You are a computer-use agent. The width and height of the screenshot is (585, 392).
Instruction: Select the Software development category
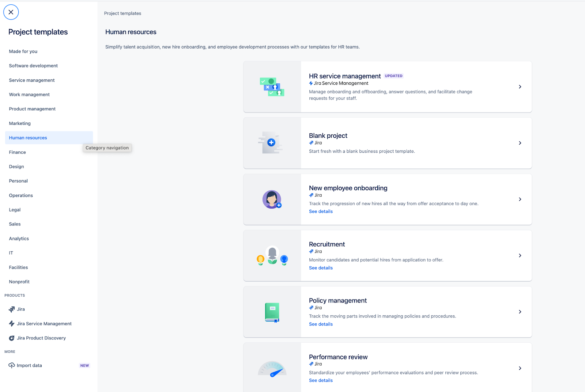coord(33,66)
